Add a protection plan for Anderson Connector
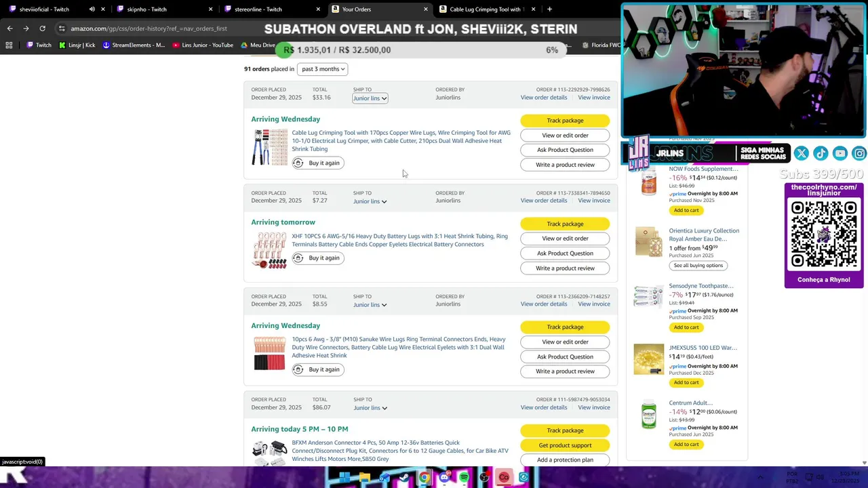Viewport: 868px width, 488px height. click(565, 460)
